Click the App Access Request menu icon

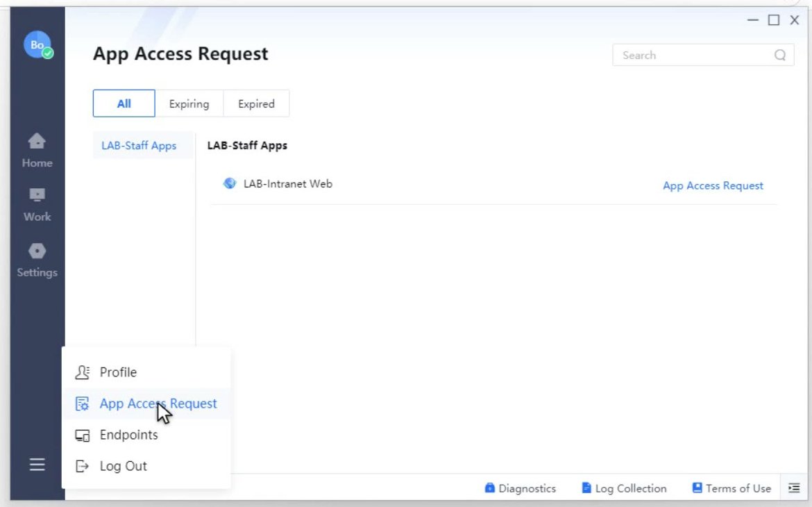tap(83, 404)
